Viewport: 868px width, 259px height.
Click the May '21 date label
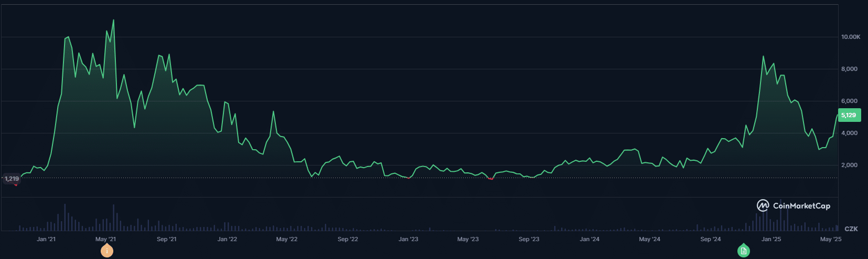pos(106,239)
